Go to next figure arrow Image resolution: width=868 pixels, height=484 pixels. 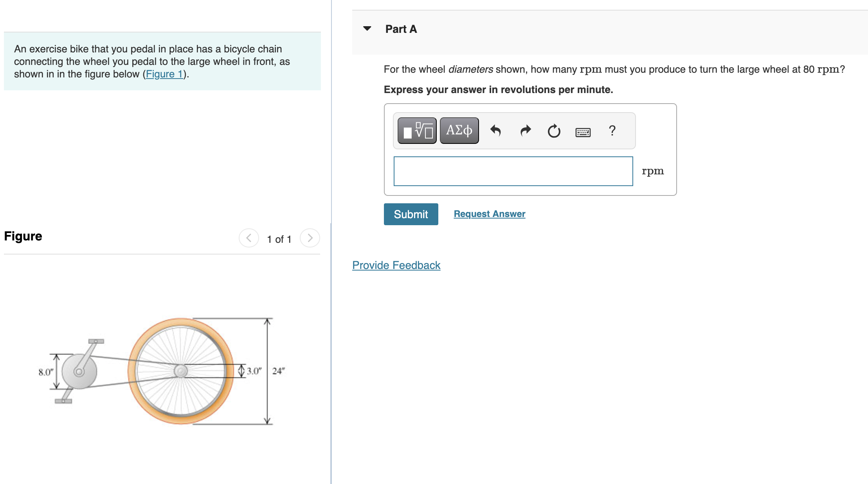pyautogui.click(x=310, y=238)
